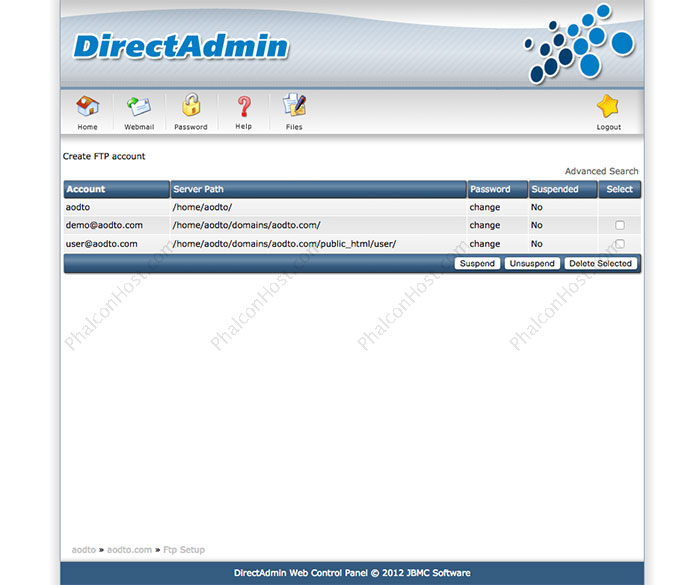700x585 pixels.
Task: Click the /home/aodto/ server path
Action: click(x=202, y=207)
